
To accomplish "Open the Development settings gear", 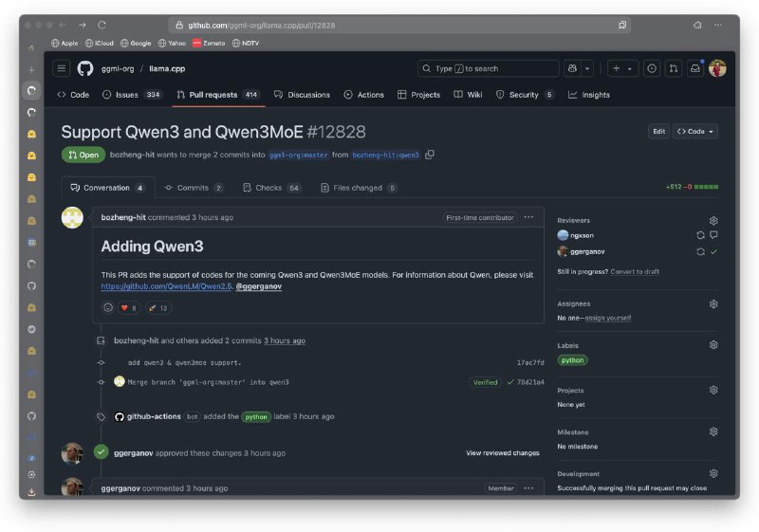I will click(713, 473).
